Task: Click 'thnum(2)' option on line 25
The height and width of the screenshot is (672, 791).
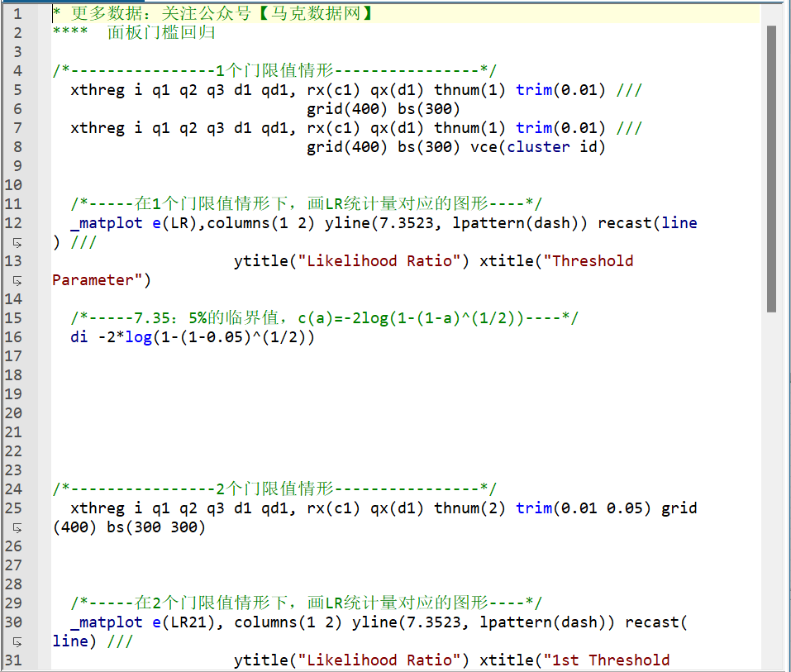Action: click(x=469, y=508)
